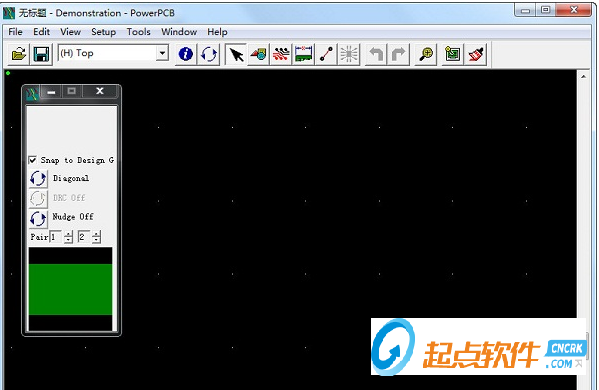Open a file with the folder icon

(x=19, y=54)
